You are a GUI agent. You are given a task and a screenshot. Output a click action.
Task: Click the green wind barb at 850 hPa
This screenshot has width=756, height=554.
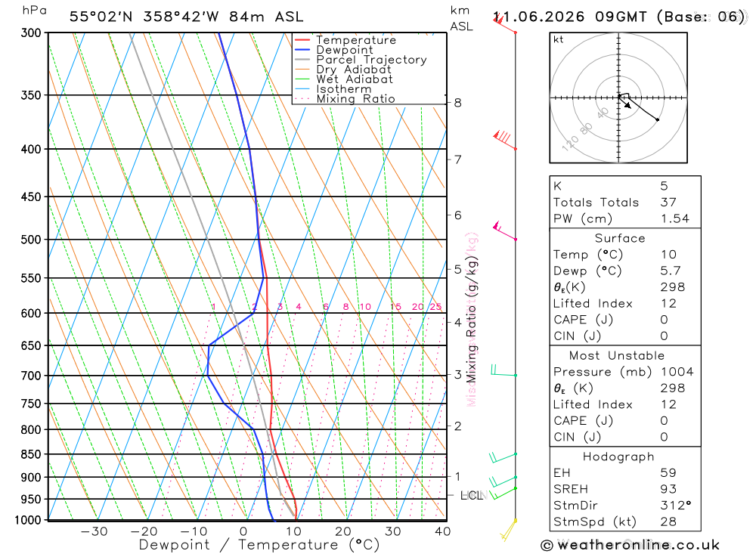point(503,457)
